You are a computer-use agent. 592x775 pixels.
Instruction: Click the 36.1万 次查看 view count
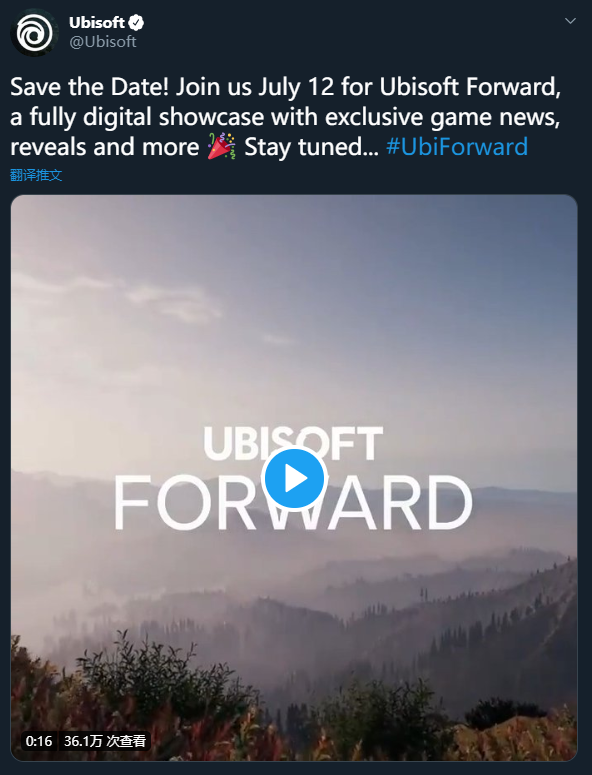point(105,741)
